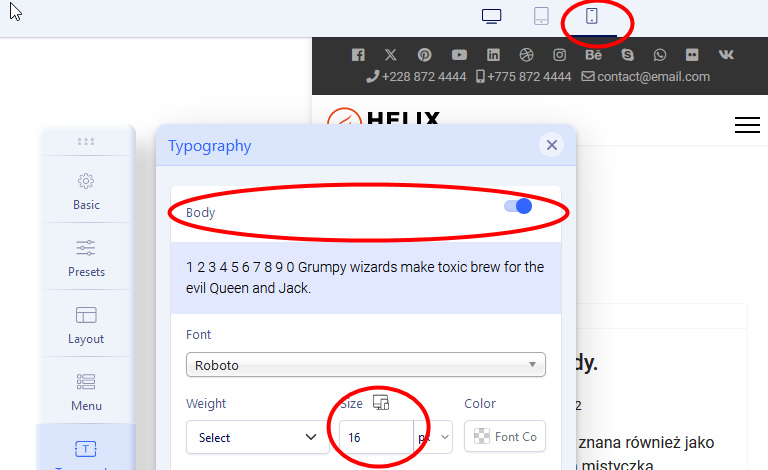This screenshot has height=470, width=768.
Task: Open the Basic settings tab
Action: coord(86,191)
